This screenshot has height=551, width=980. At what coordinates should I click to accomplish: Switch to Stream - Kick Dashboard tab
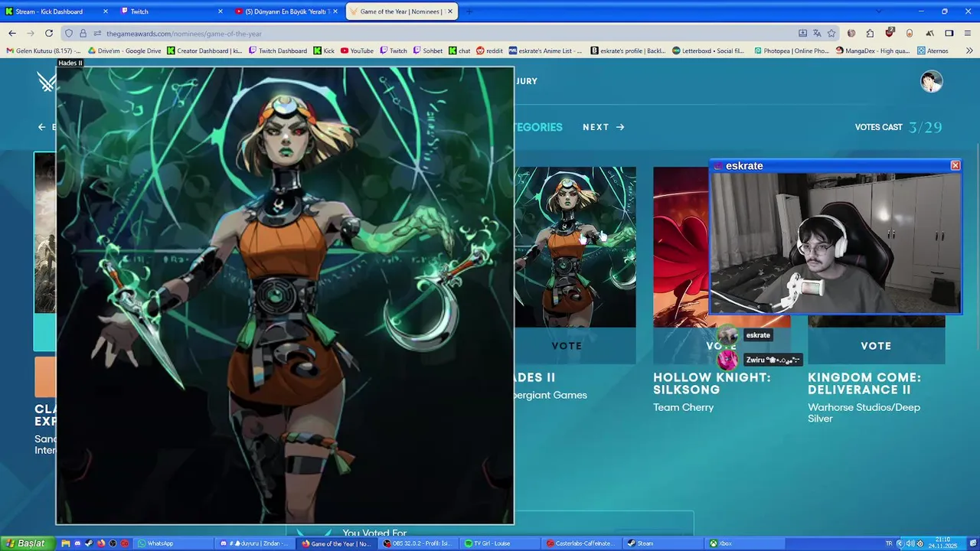pos(55,11)
